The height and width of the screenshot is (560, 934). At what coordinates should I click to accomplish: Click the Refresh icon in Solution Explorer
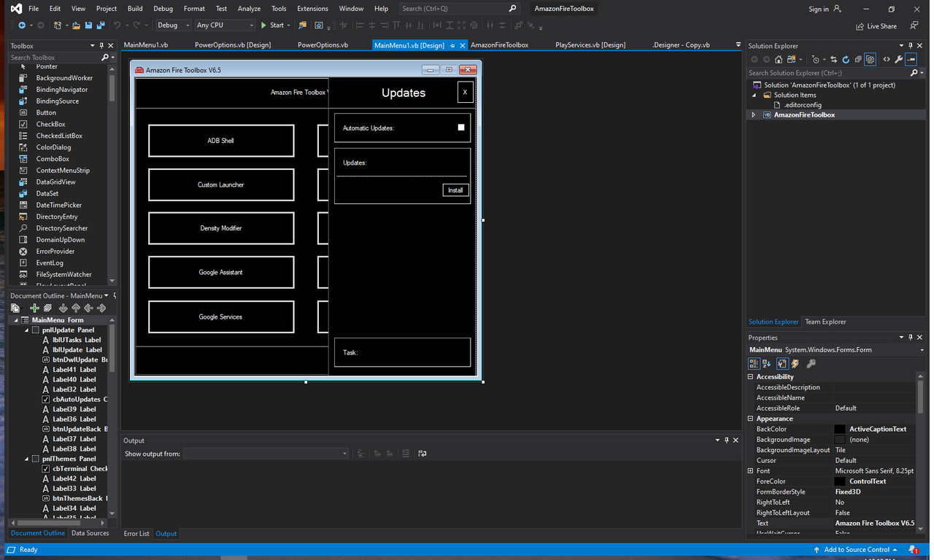(846, 60)
